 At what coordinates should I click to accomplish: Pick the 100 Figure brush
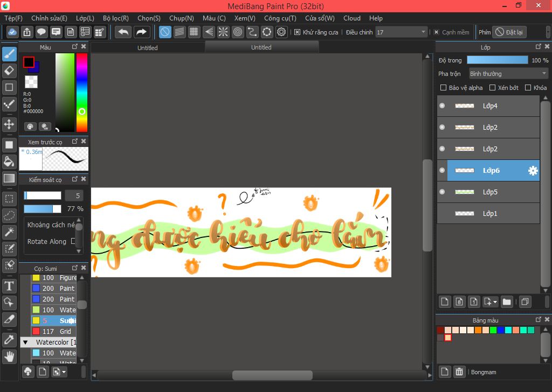[x=54, y=278]
